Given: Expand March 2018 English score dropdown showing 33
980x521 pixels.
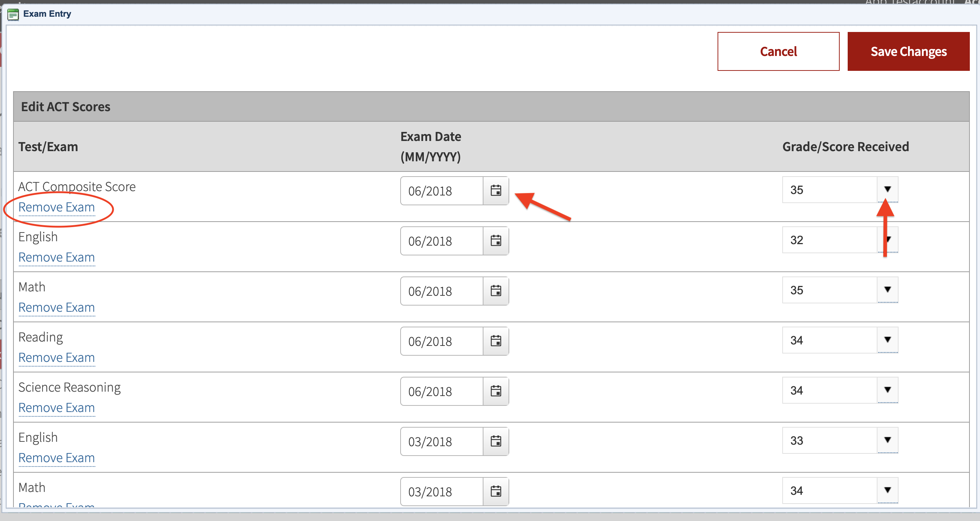Looking at the screenshot, I should pos(887,440).
